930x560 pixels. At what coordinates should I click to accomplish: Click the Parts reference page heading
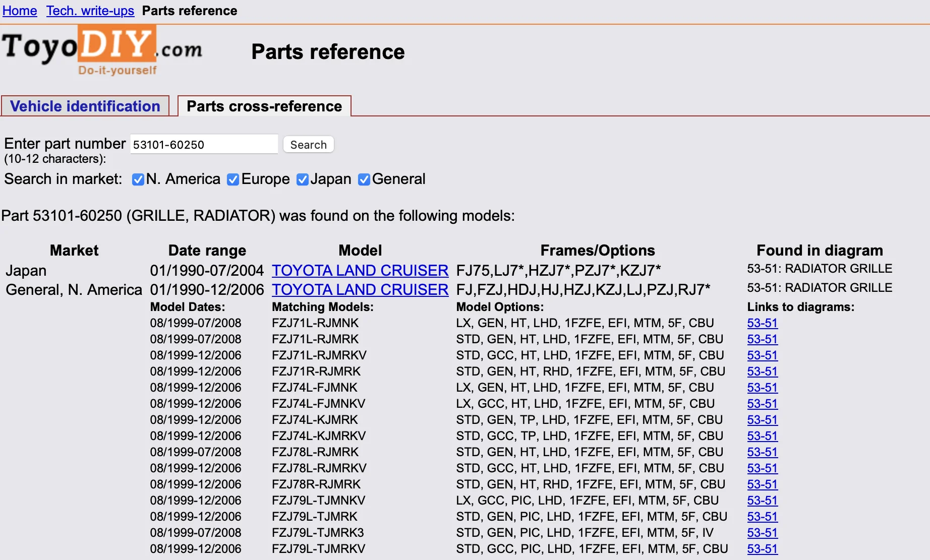point(328,52)
